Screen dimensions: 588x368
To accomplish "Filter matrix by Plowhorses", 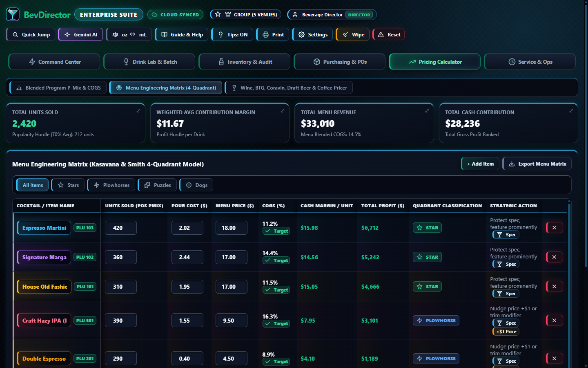I will click(x=111, y=185).
